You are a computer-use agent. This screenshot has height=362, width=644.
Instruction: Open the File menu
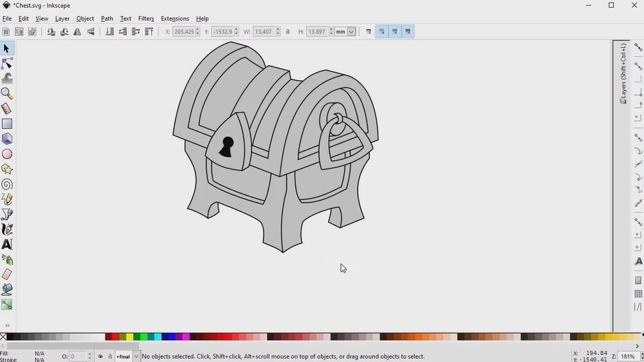point(7,19)
